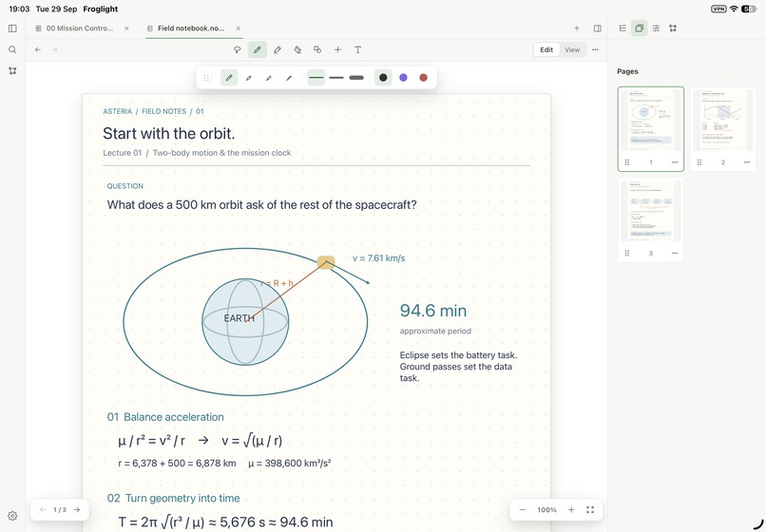This screenshot has height=532, width=766.
Task: Select the Text tool
Action: point(357,49)
